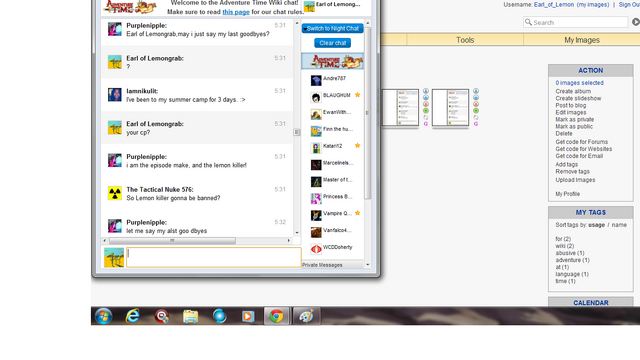The height and width of the screenshot is (360, 640).
Task: Open the media player taskbar icon
Action: [248, 316]
